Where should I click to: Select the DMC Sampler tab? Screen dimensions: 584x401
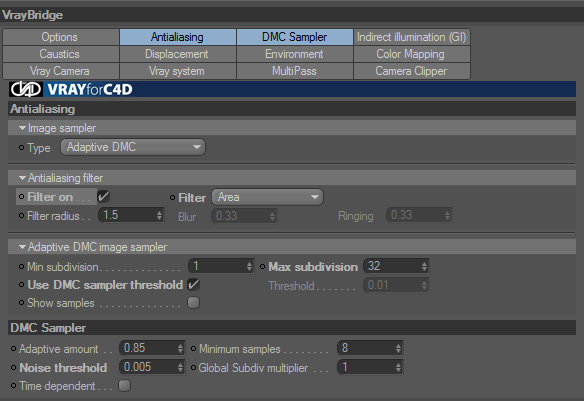pyautogui.click(x=295, y=37)
